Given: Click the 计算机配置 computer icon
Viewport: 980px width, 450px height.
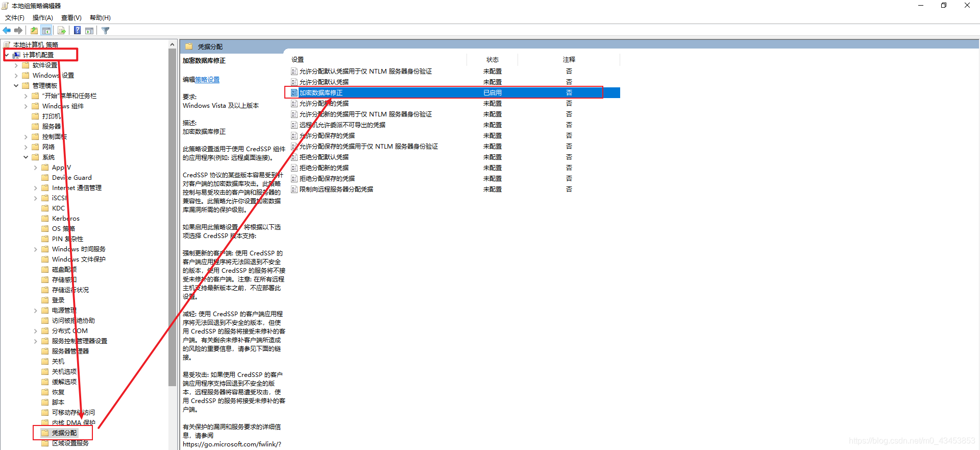Looking at the screenshot, I should pos(16,55).
